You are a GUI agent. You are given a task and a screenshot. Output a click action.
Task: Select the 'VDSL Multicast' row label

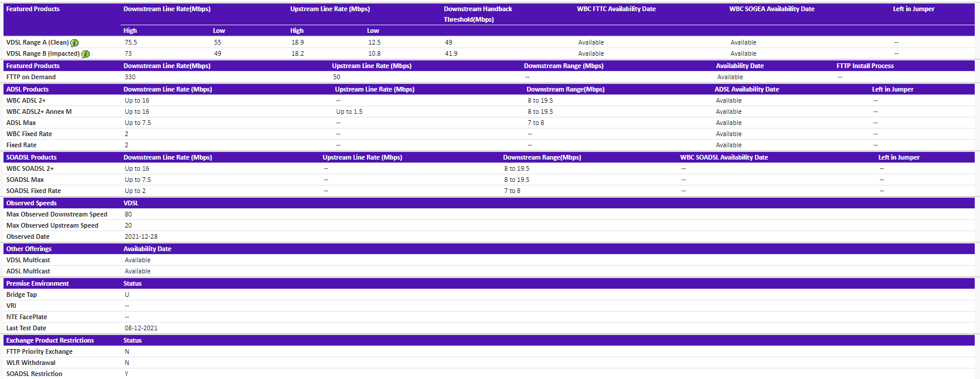(28, 260)
